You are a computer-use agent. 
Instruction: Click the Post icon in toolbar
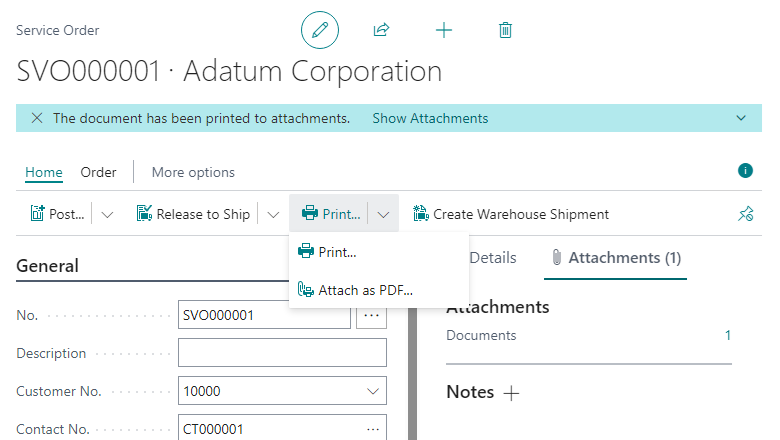pos(37,213)
